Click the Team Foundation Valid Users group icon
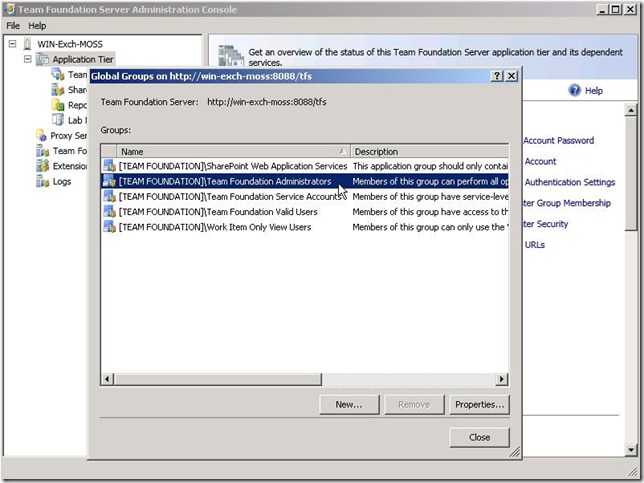644x483 pixels. pos(109,212)
